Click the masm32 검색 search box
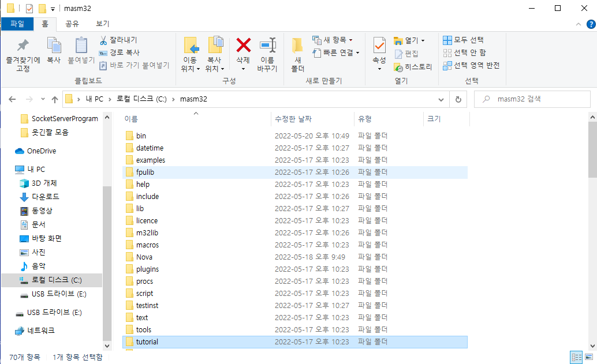Screen dimensions: 597x364 coord(532,99)
